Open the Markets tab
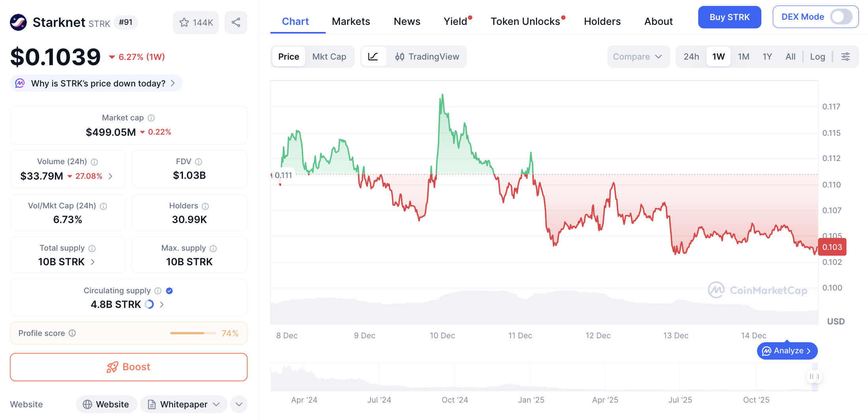Viewport: 868px width, 420px height. (x=351, y=21)
